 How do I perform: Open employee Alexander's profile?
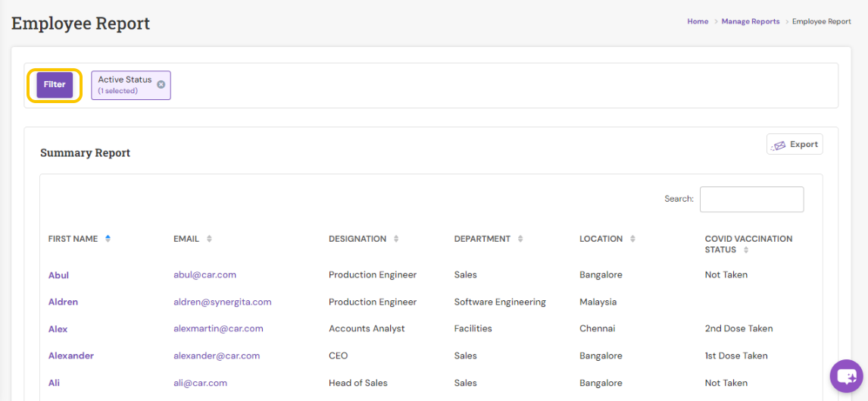click(71, 356)
